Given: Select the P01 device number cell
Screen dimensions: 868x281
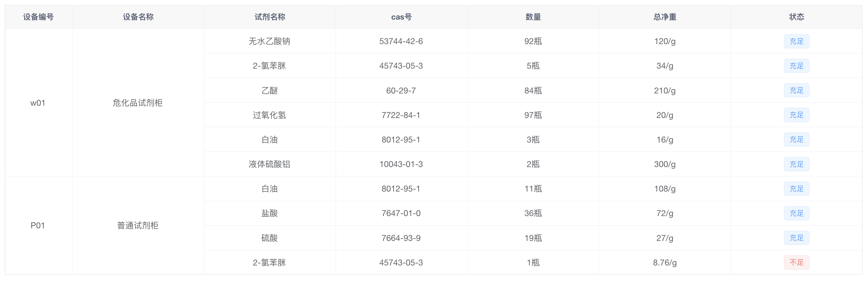Looking at the screenshot, I should (x=38, y=225).
